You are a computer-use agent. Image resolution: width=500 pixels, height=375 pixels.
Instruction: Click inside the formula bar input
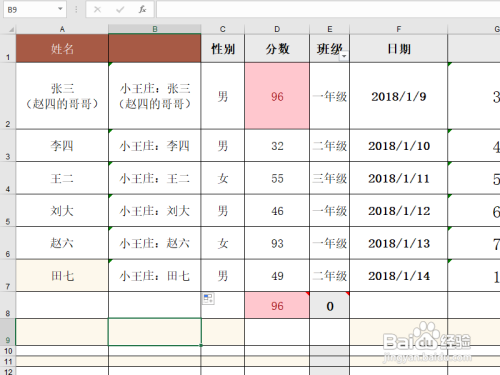coord(328,9)
